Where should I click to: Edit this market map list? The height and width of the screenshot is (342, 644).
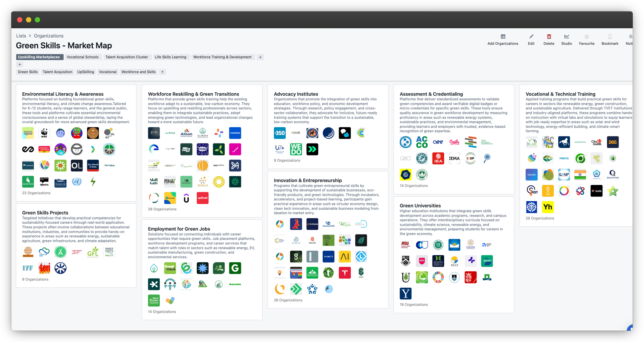531,40
